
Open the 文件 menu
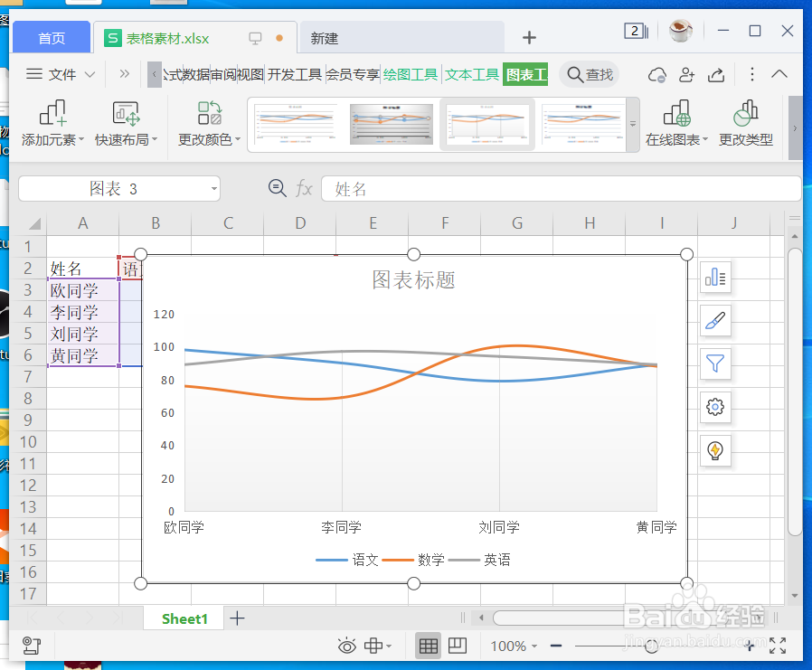tap(60, 74)
